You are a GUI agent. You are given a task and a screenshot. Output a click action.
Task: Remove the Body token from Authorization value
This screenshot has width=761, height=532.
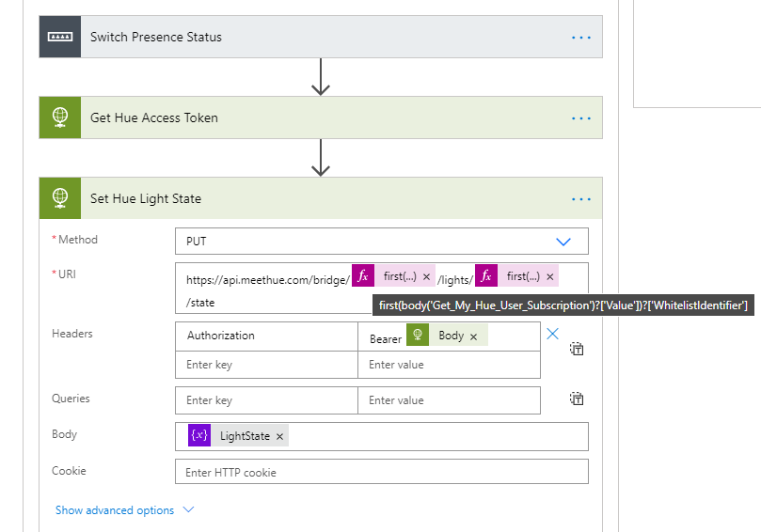pos(473,336)
